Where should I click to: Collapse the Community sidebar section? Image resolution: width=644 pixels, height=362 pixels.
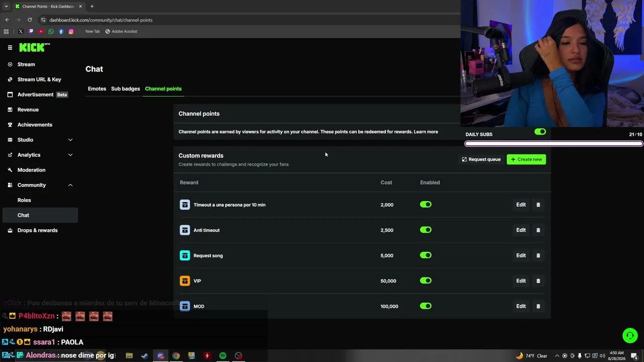click(x=70, y=185)
